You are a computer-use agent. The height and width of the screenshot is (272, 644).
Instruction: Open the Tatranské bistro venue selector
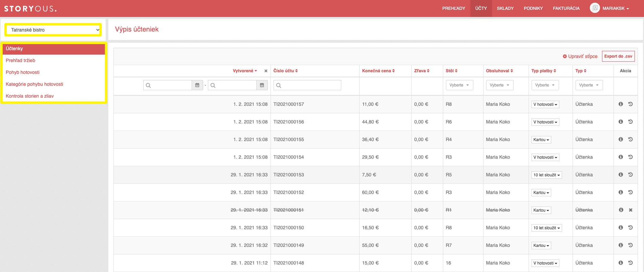click(53, 30)
